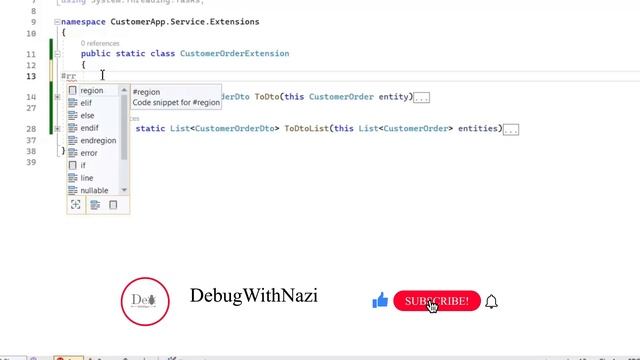640x360 pixels.
Task: Choose the nullable directive suggestion
Action: pyautogui.click(x=93, y=190)
